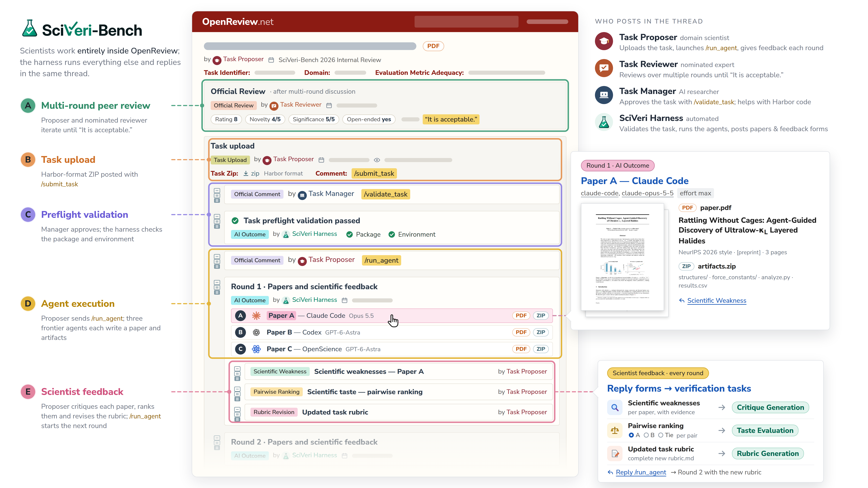Collapse the Round 1 Papers thread icon

[217, 287]
